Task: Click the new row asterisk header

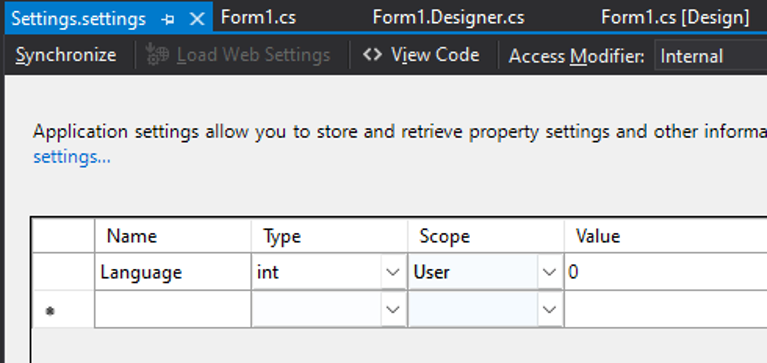Action: click(x=63, y=310)
